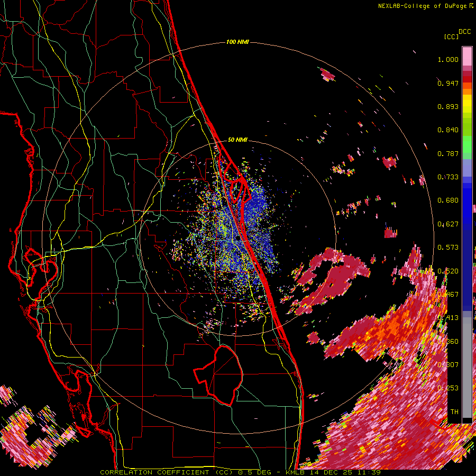Click the 0.360 legend value
Screen dimensions: 476x476
coord(448,342)
